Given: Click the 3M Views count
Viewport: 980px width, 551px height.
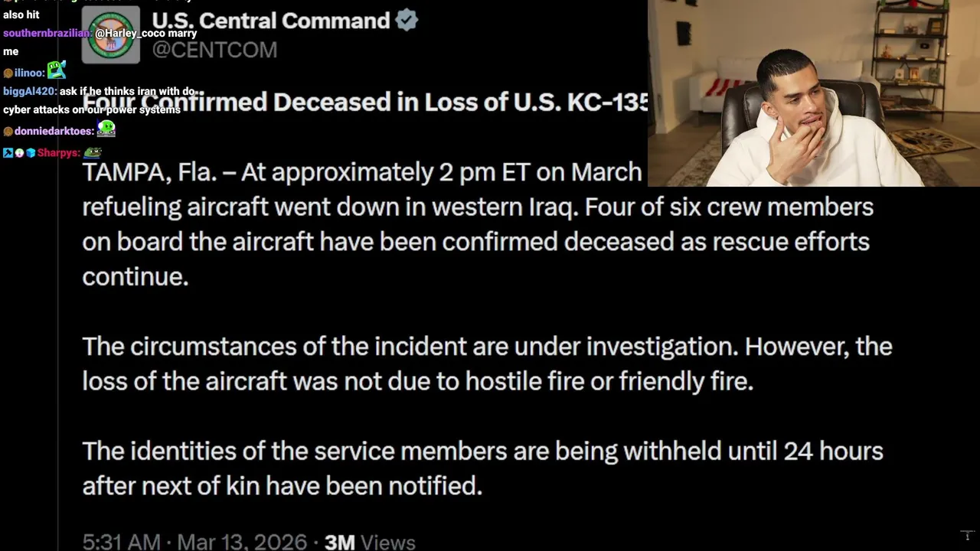Looking at the screenshot, I should pos(370,543).
